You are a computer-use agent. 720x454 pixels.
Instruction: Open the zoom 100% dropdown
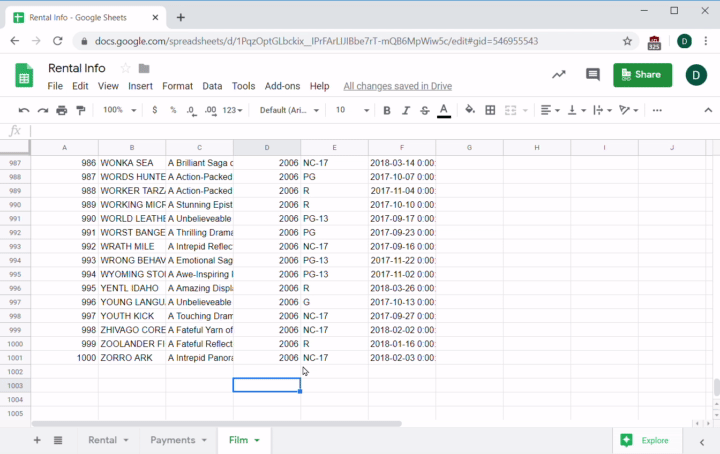coord(119,110)
